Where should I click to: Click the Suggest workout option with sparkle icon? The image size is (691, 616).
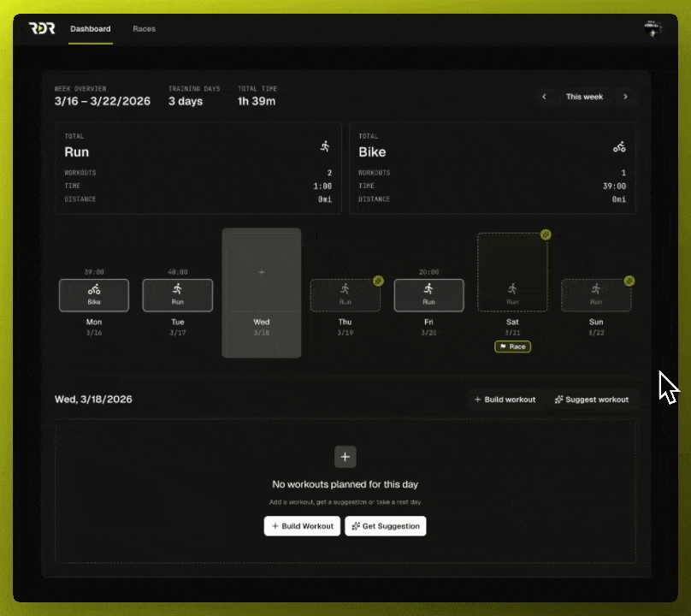pyautogui.click(x=592, y=399)
